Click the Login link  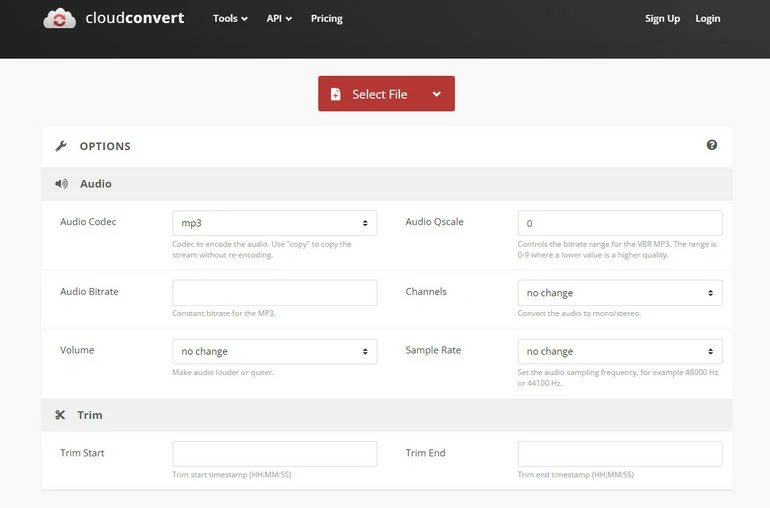pos(708,19)
